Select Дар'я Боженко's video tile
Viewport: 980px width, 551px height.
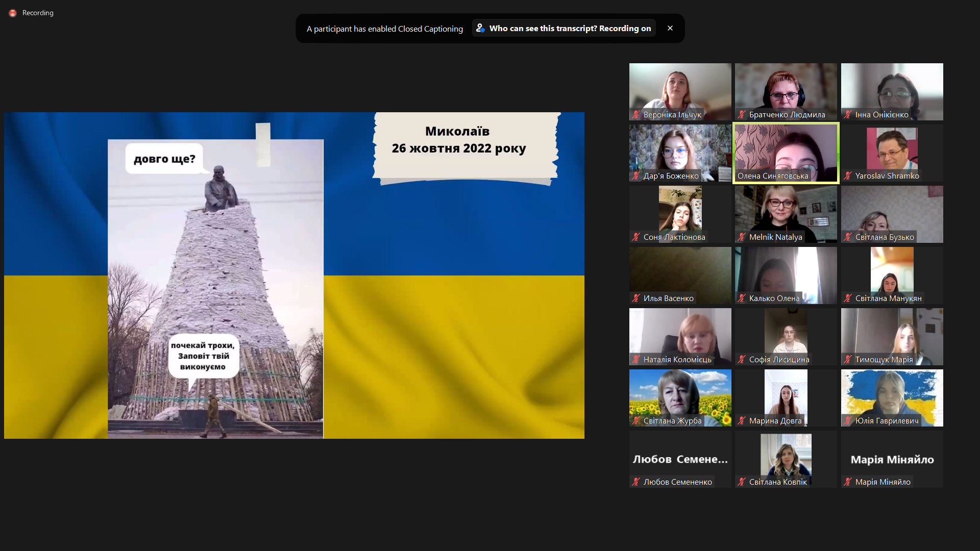[x=680, y=153]
